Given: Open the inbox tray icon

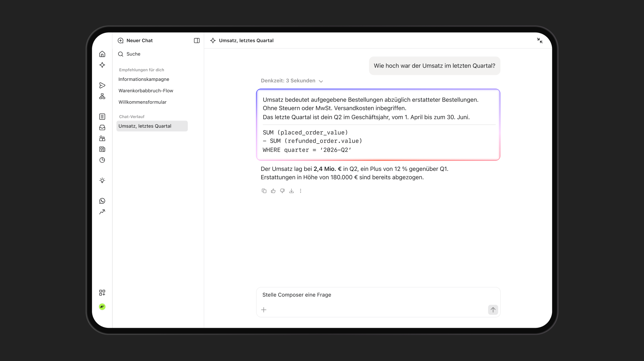Looking at the screenshot, I should (102, 128).
